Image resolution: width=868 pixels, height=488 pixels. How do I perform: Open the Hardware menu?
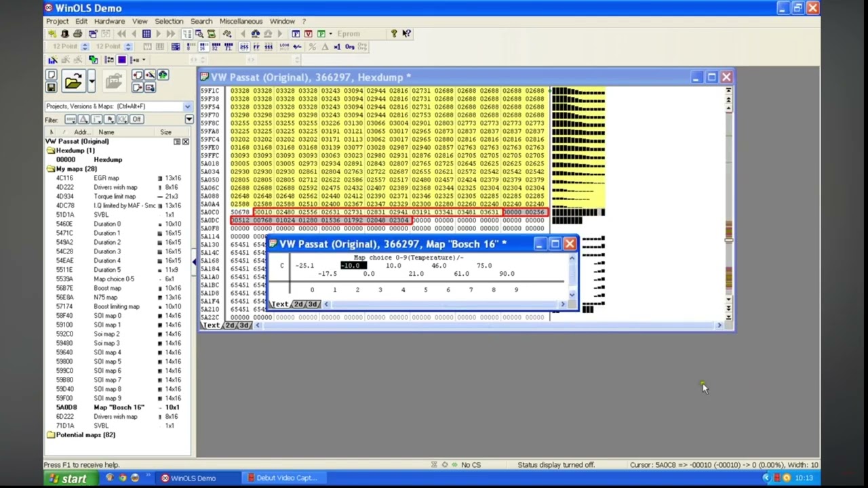(x=109, y=21)
